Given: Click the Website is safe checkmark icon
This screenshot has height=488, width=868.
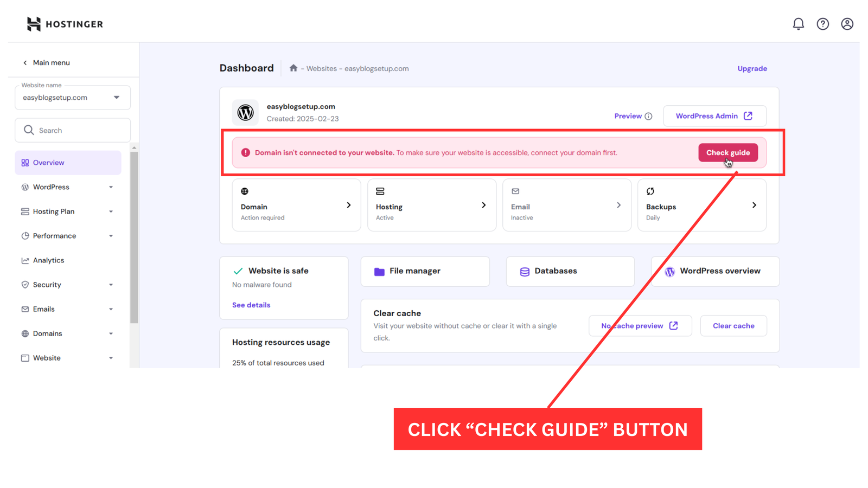Looking at the screenshot, I should point(238,271).
